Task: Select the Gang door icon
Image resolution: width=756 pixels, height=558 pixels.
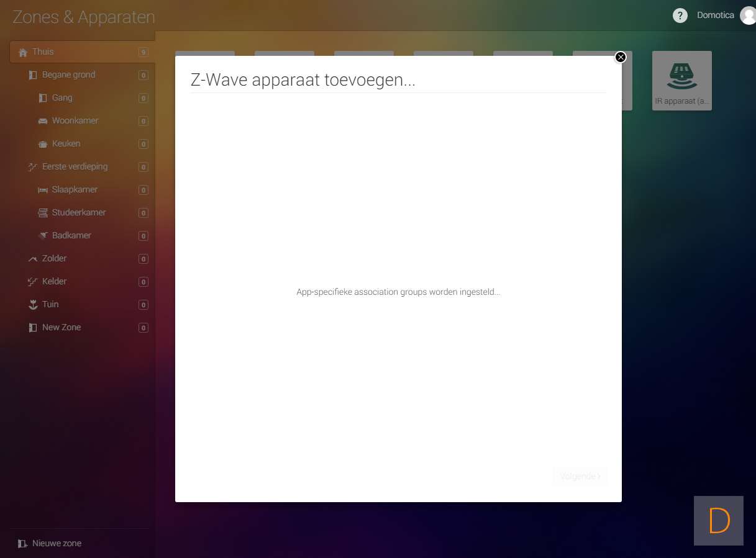Action: coord(43,98)
